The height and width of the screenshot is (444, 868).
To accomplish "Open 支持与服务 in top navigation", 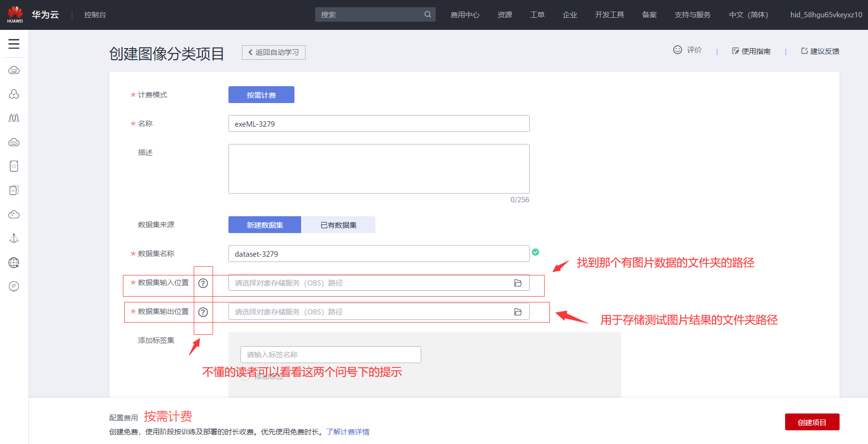I will 692,15.
